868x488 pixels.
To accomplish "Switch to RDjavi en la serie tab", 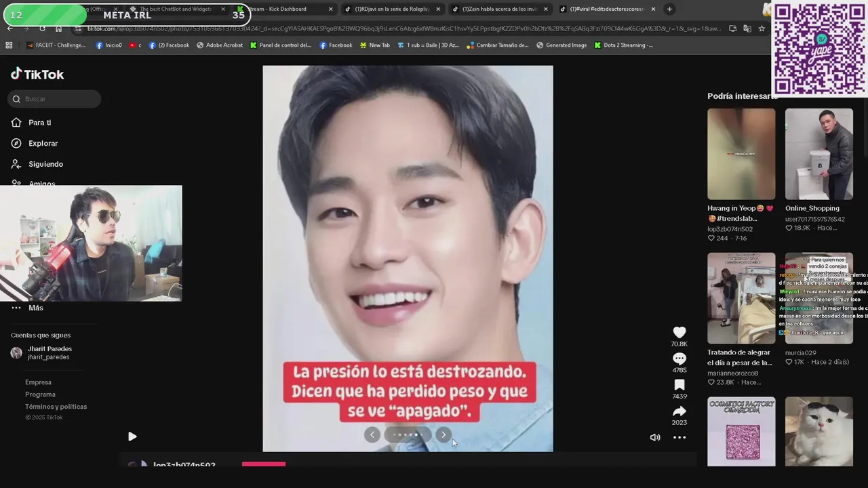I will pos(392,9).
